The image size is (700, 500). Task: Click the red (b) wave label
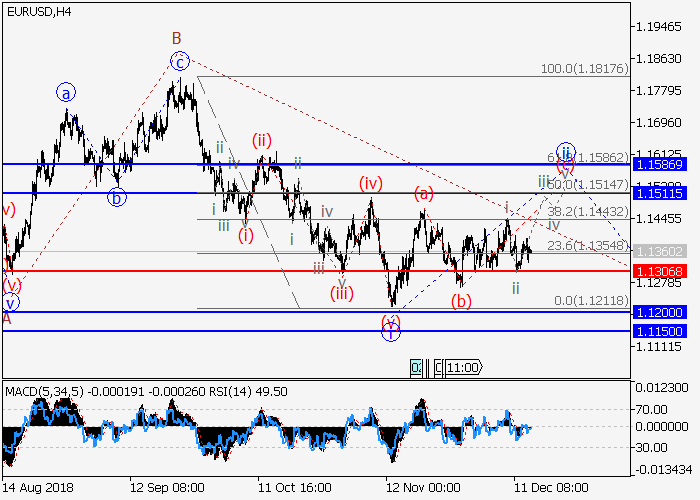tap(461, 300)
